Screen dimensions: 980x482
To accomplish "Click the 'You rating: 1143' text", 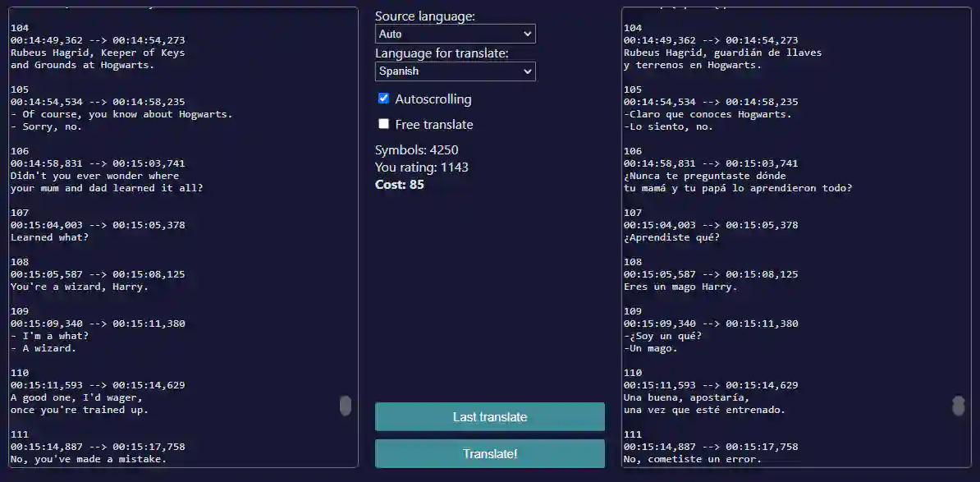I will [x=421, y=167].
